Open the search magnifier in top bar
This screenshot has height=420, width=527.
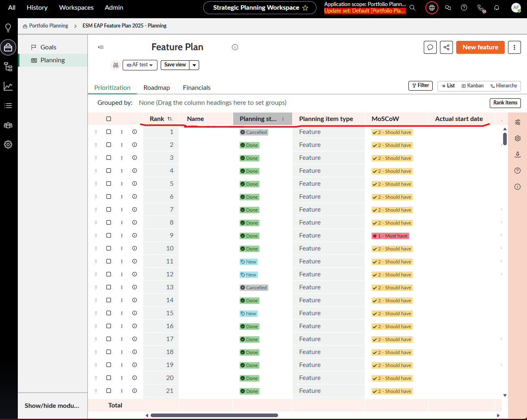point(412,8)
